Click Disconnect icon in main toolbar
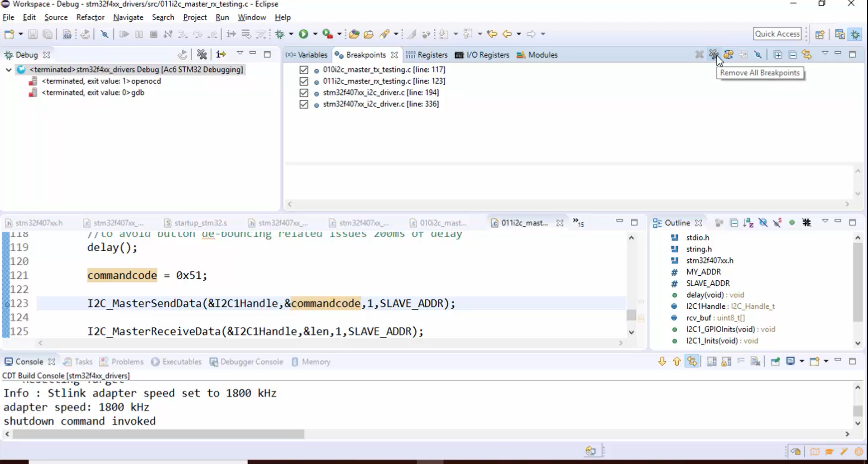The height and width of the screenshot is (464, 868). 168,34
